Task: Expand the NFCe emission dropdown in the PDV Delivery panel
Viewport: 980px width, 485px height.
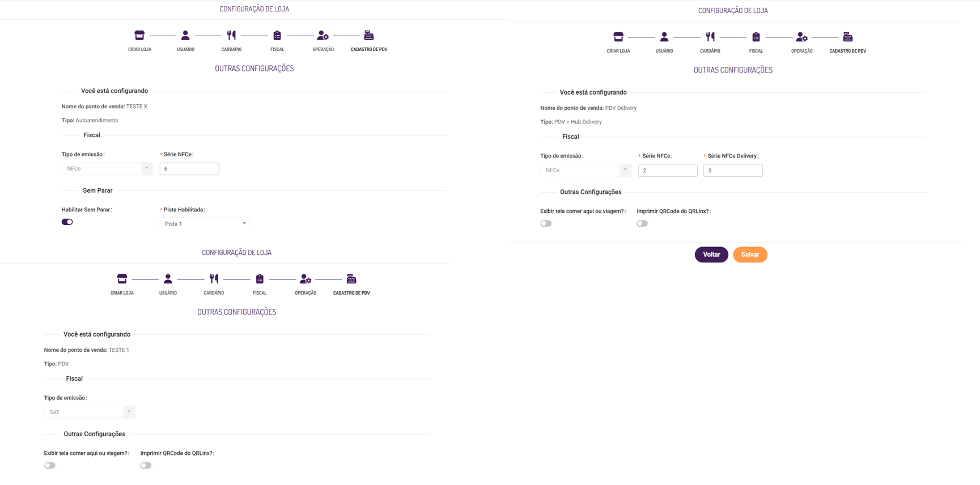Action: point(586,170)
